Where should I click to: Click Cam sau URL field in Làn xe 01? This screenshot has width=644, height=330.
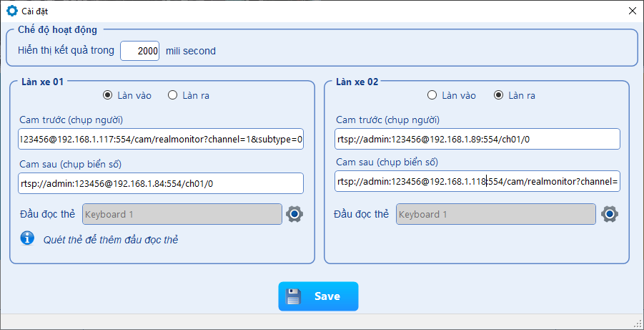(161, 183)
